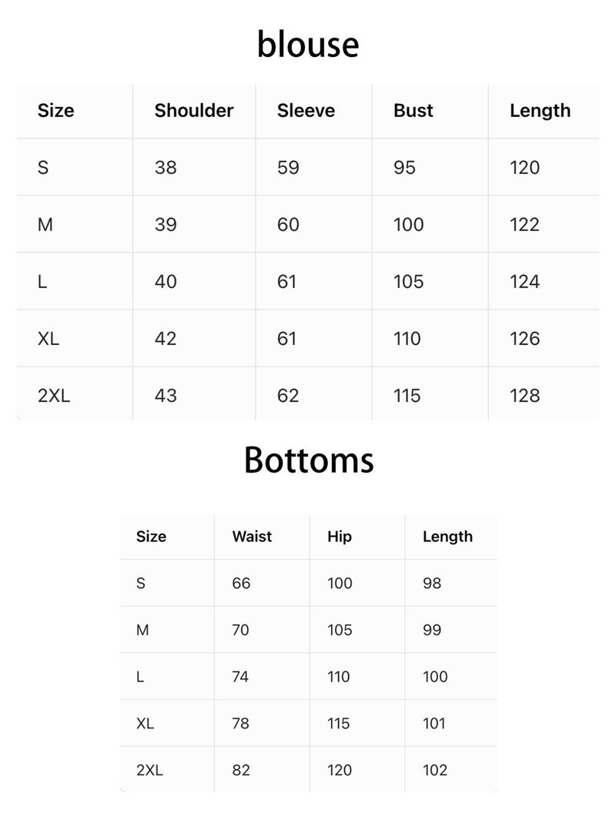Screen dimensions: 616x840
Task: Select bust value 115 in blouse table
Action: (x=407, y=396)
